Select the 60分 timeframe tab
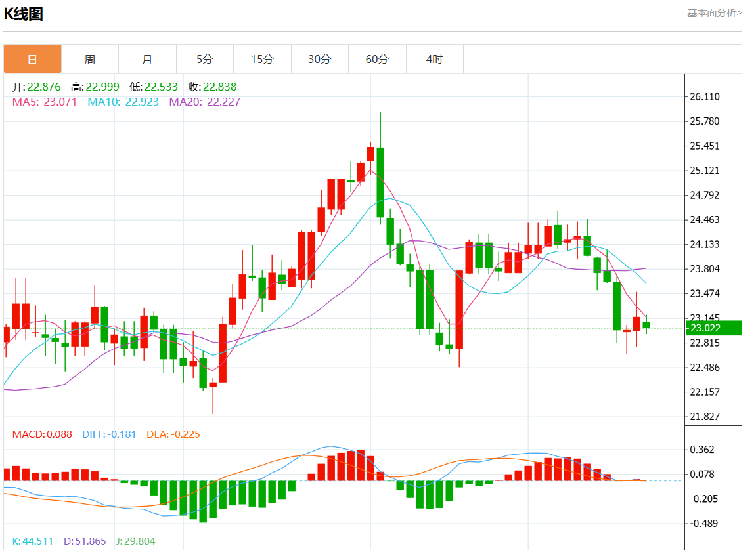This screenshot has height=550, width=756. coord(377,59)
